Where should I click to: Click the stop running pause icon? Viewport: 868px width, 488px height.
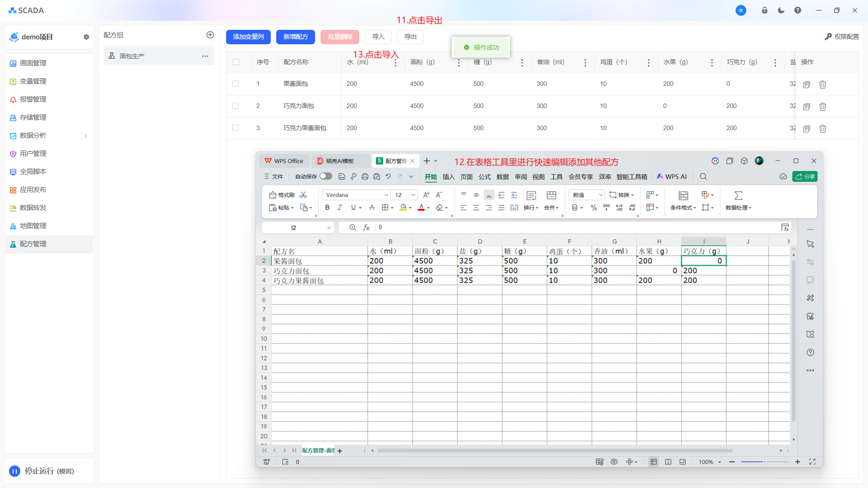click(x=14, y=471)
